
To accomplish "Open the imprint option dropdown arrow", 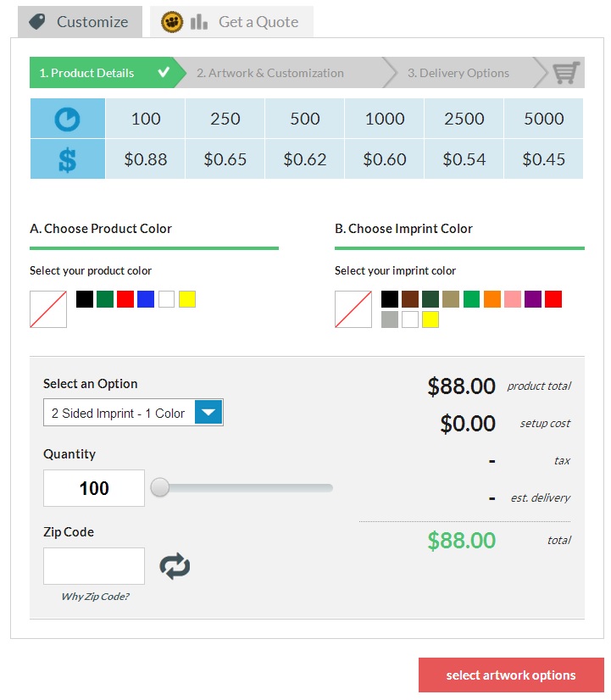I will coord(209,413).
